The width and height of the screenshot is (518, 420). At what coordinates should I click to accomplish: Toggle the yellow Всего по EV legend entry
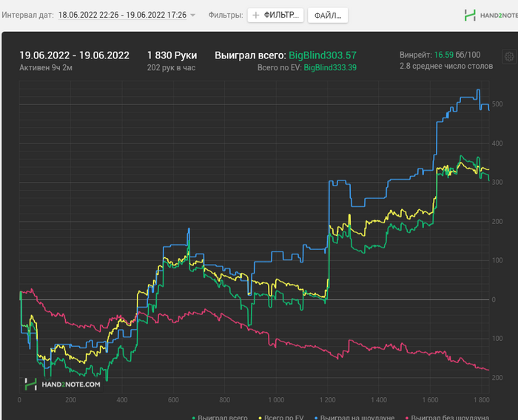coord(281,417)
